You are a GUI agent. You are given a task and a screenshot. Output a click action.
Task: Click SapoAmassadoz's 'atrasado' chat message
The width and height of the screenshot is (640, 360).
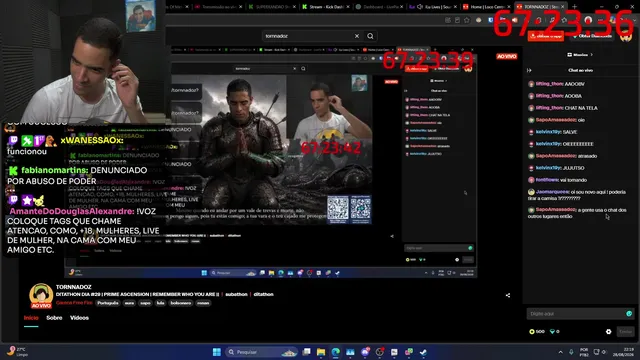pyautogui.click(x=562, y=156)
